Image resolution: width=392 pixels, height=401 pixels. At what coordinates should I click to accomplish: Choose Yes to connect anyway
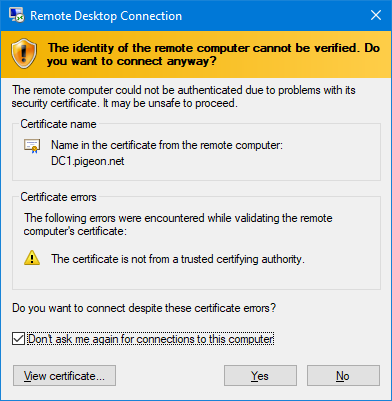tap(260, 376)
